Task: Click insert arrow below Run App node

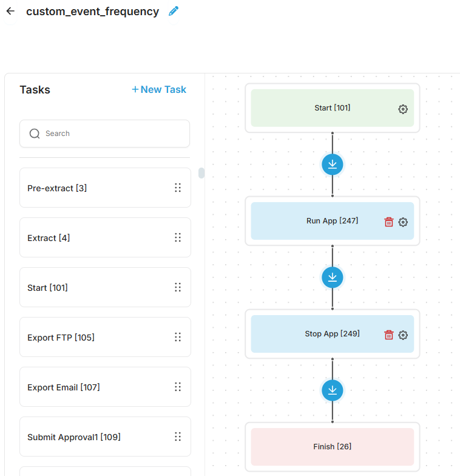Action: (333, 277)
